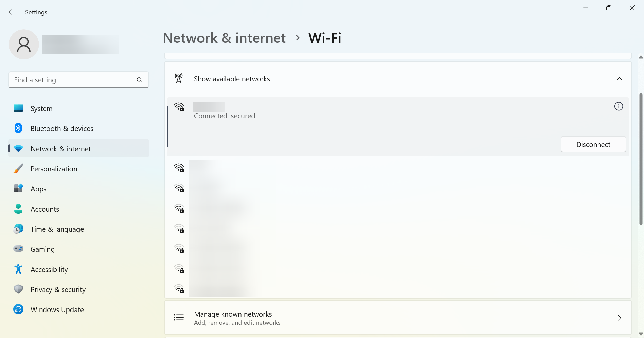
Task: Select Apps in the sidebar
Action: tap(38, 189)
